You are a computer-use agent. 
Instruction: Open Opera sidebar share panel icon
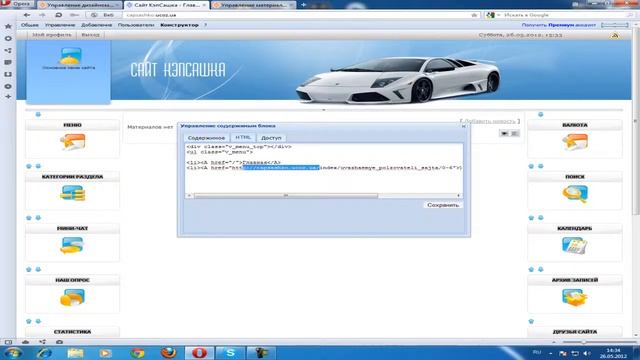[x=8, y=51]
